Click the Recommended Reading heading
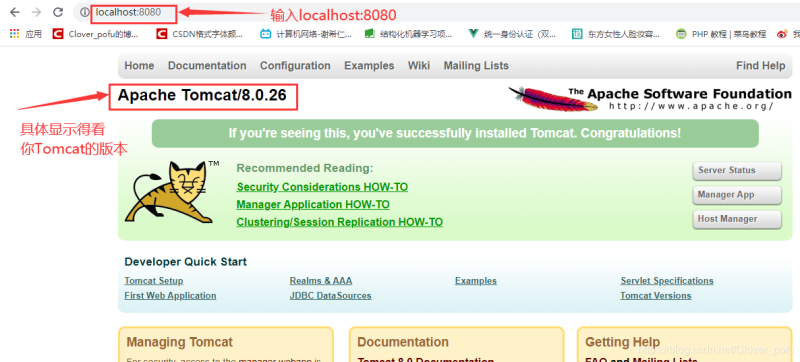 (x=305, y=168)
